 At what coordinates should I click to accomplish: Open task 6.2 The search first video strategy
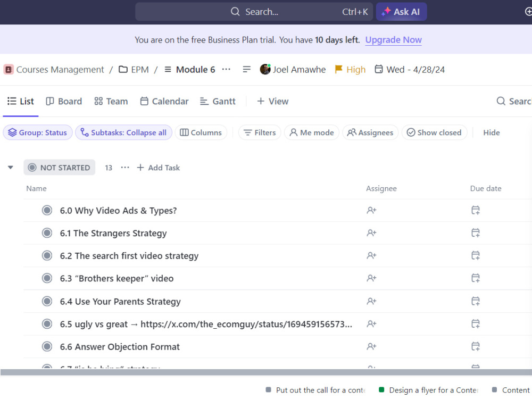point(129,256)
